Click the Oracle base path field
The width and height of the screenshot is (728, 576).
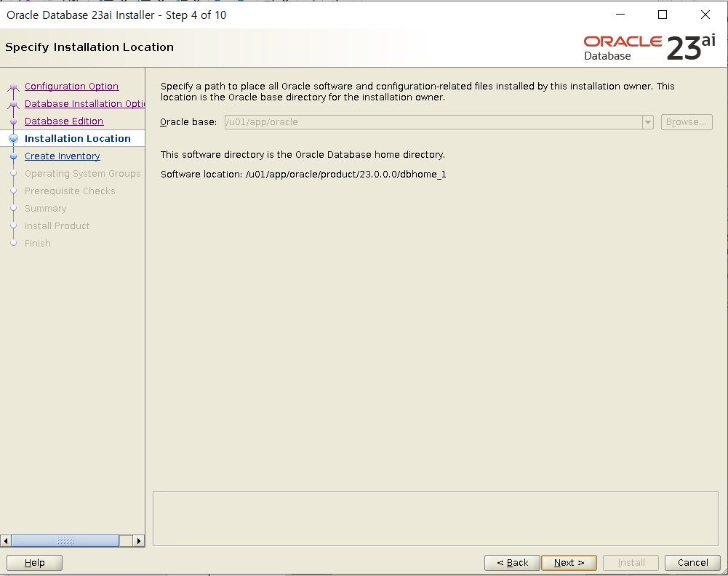433,122
